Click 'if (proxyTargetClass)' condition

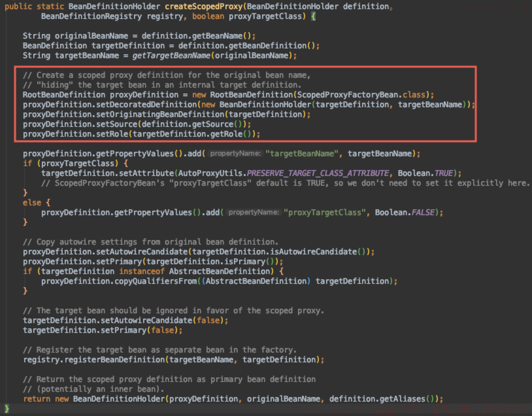[71, 164]
